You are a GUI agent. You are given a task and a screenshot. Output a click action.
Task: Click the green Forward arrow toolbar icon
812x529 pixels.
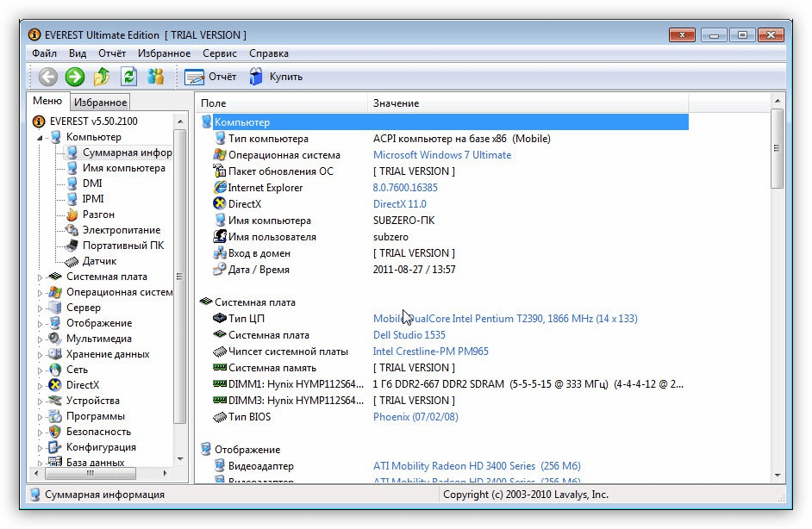75,77
